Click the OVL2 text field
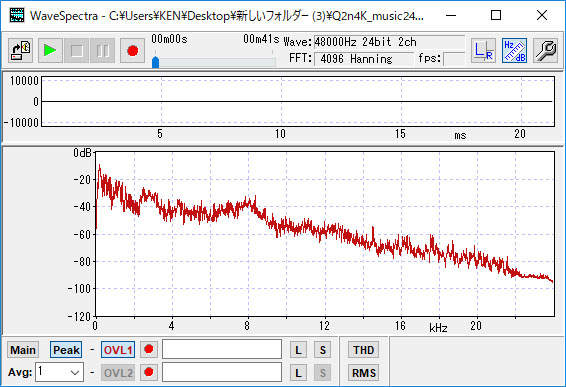This screenshot has width=566, height=387. coord(222,372)
